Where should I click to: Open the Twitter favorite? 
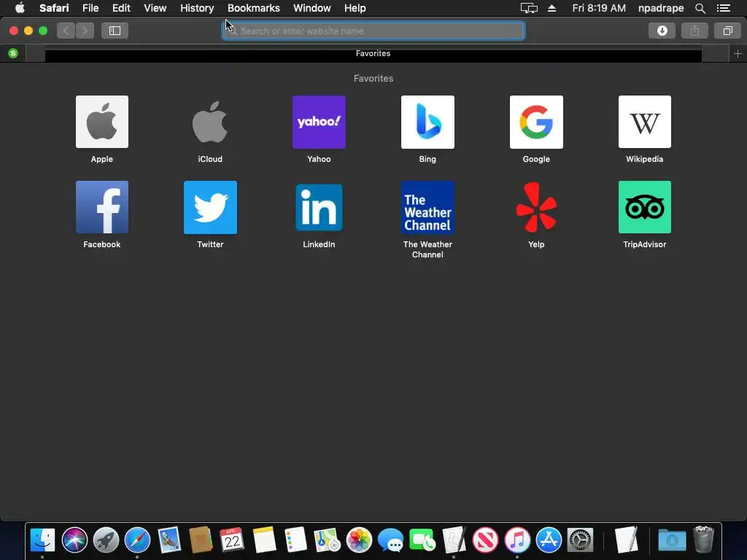pos(210,207)
